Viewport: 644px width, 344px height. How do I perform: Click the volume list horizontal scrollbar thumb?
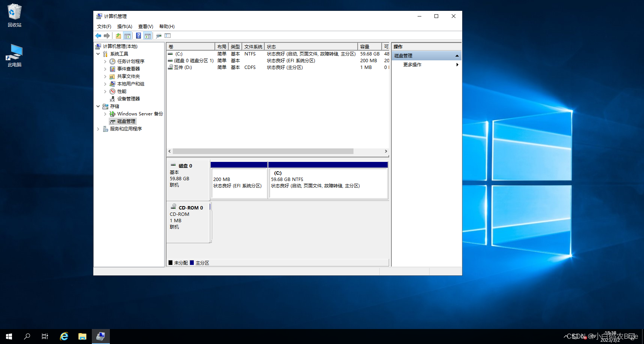click(x=263, y=151)
